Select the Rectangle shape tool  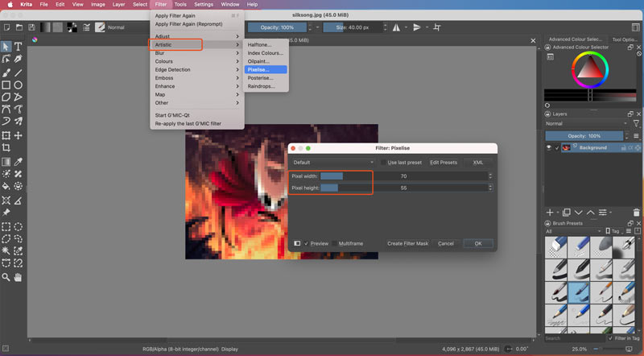pos(6,85)
